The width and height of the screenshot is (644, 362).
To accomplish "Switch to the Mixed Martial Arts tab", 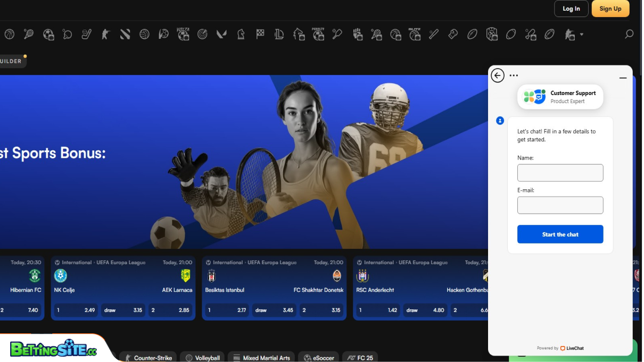I will [261, 357].
